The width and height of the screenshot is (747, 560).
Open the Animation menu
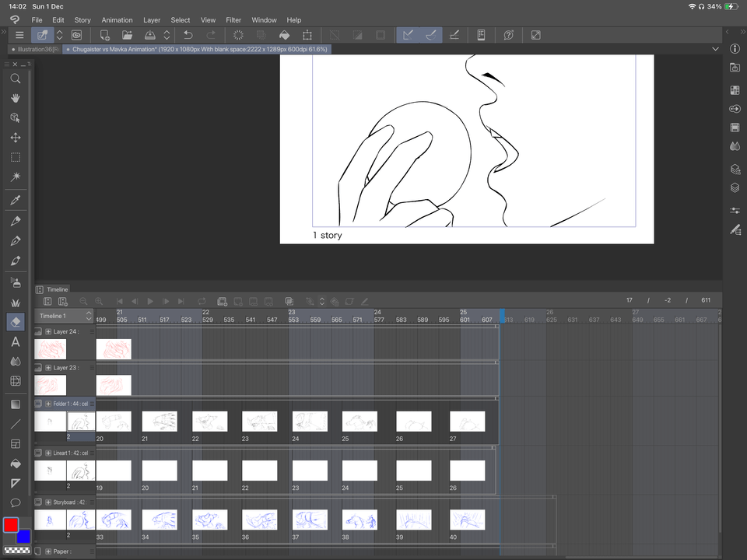coord(117,20)
